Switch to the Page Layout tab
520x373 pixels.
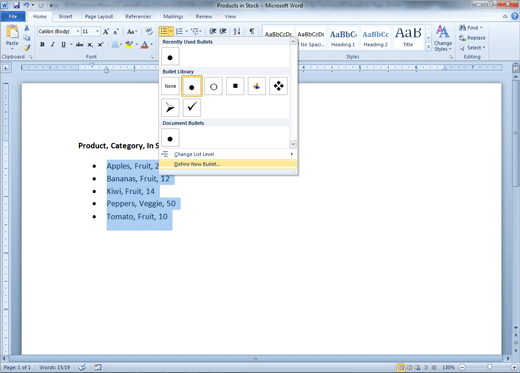pyautogui.click(x=99, y=16)
